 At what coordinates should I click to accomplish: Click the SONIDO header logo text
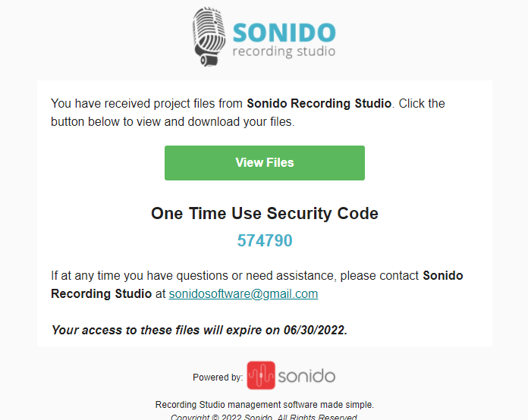pyautogui.click(x=284, y=33)
